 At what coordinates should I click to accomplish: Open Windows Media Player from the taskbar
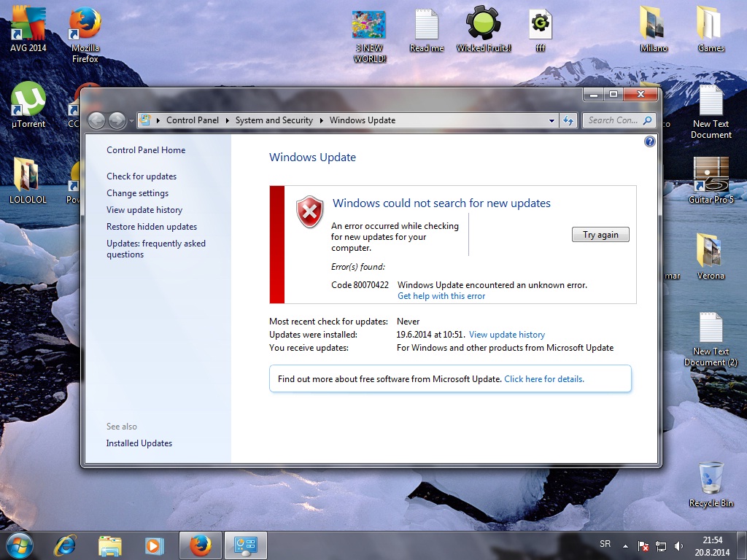pyautogui.click(x=154, y=545)
